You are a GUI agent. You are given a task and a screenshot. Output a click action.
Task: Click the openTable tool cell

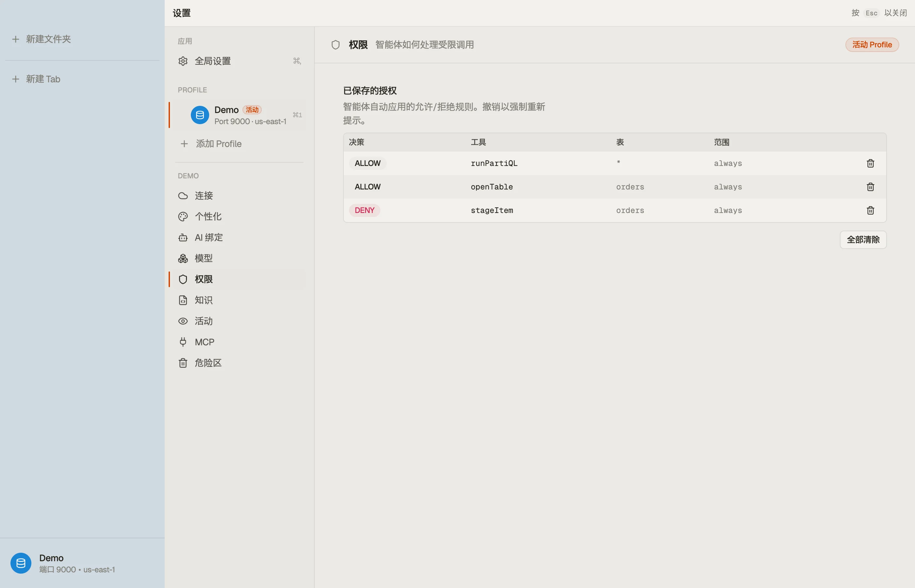click(492, 187)
